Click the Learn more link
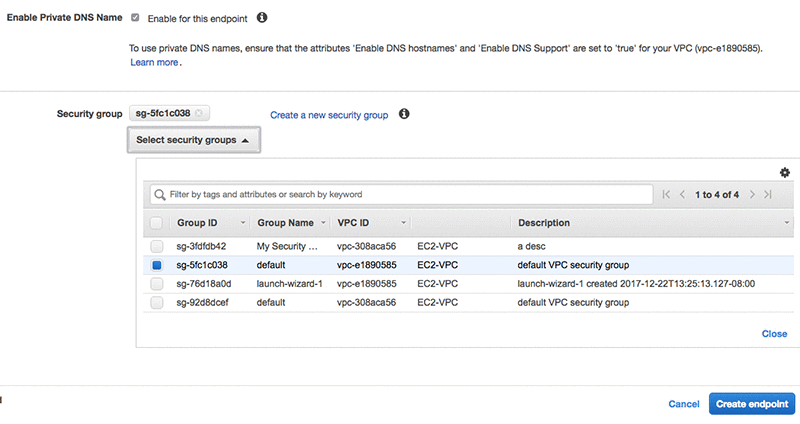 tap(154, 62)
